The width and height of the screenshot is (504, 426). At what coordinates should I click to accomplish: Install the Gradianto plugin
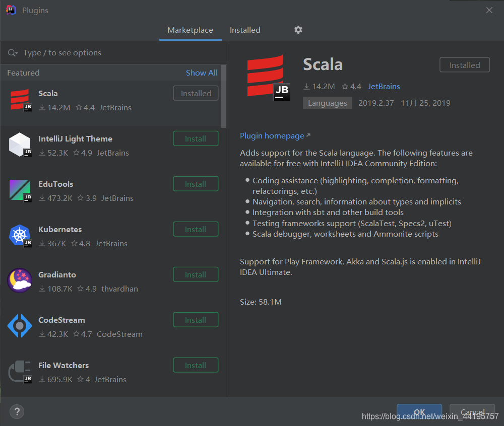pyautogui.click(x=196, y=274)
